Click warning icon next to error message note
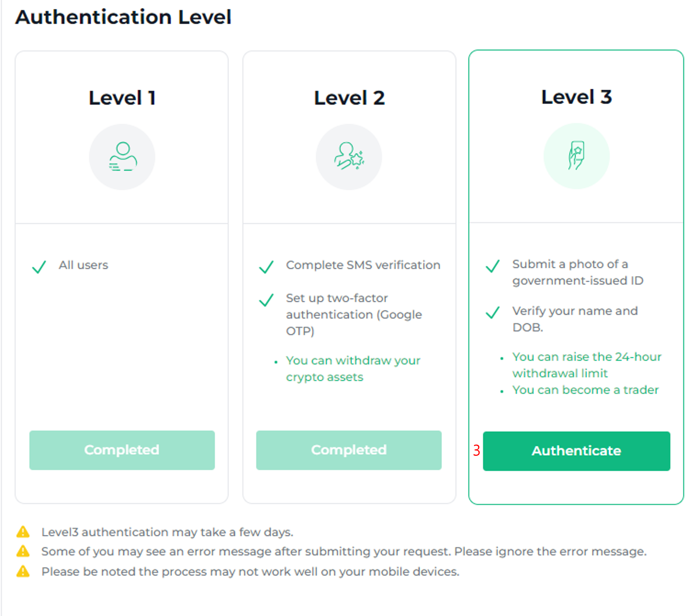 tap(23, 551)
